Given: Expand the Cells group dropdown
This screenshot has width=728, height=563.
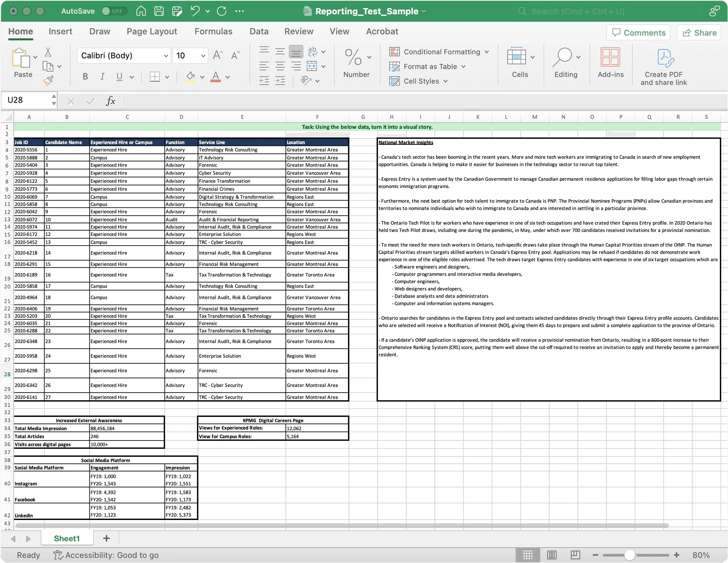Looking at the screenshot, I should click(533, 57).
